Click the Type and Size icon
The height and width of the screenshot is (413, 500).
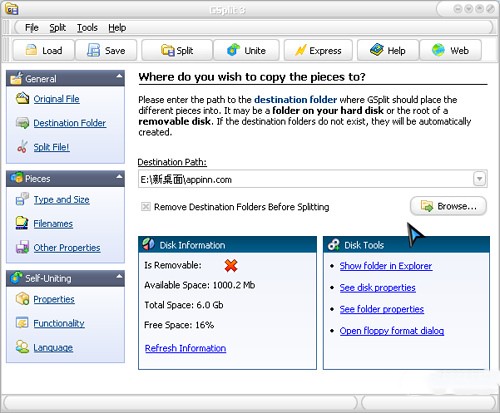pos(22,199)
